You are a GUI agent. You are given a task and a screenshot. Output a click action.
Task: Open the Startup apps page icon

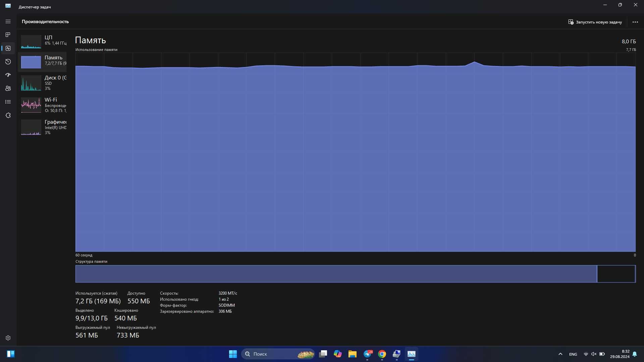click(x=8, y=75)
